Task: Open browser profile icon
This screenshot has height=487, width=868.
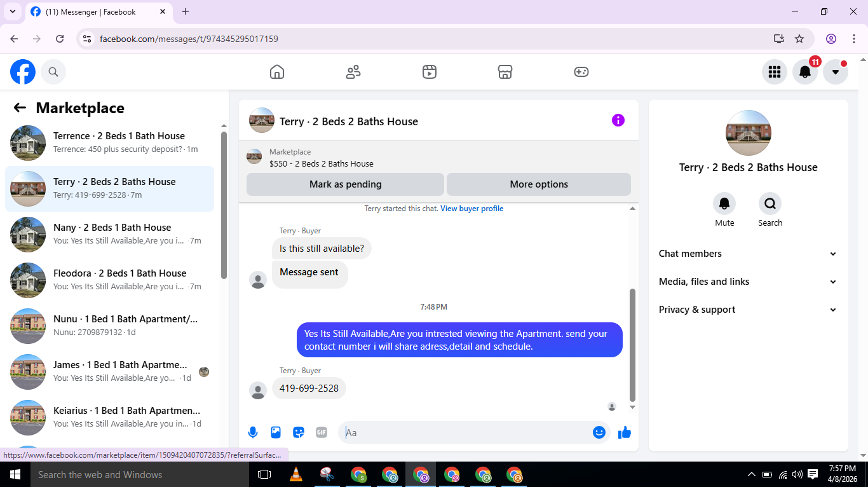Action: [x=831, y=39]
